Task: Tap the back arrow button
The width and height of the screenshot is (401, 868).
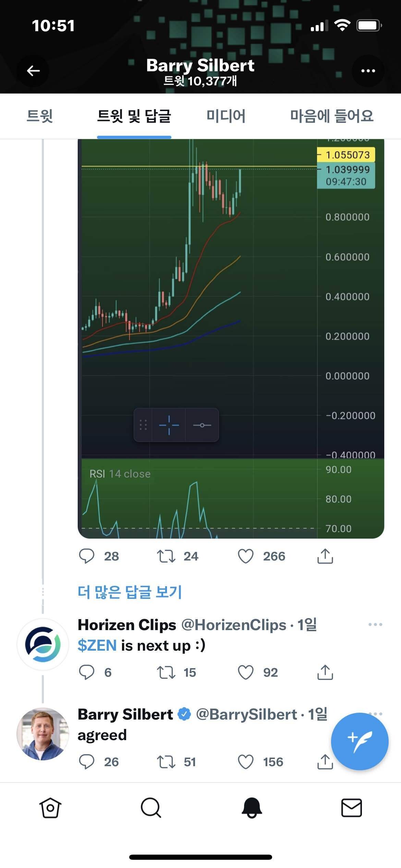Action: pos(33,71)
